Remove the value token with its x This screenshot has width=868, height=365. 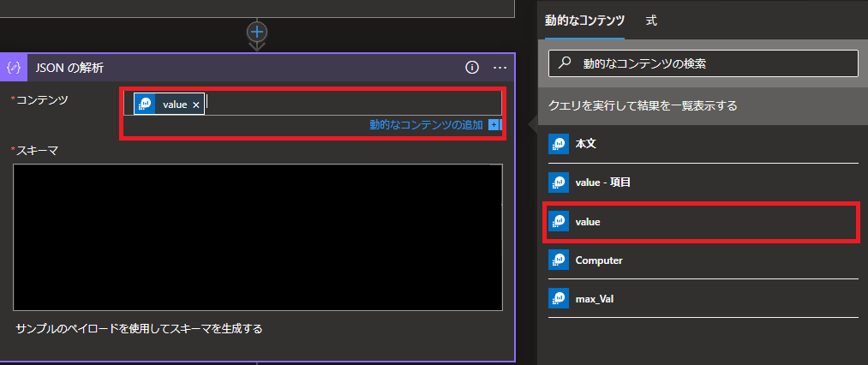tap(196, 105)
